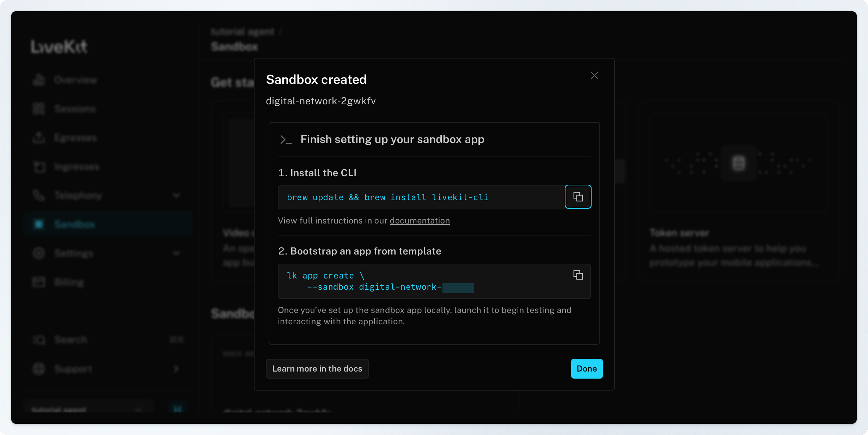This screenshot has height=435, width=868.
Task: Open the Search sidebar item
Action: (71, 340)
